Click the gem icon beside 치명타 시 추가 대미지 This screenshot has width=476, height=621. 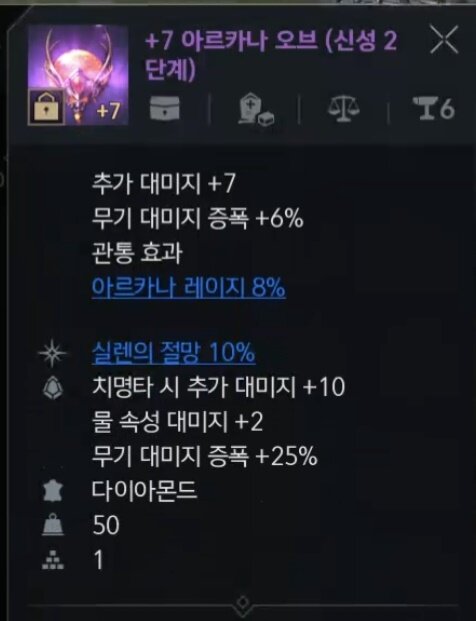(x=52, y=388)
